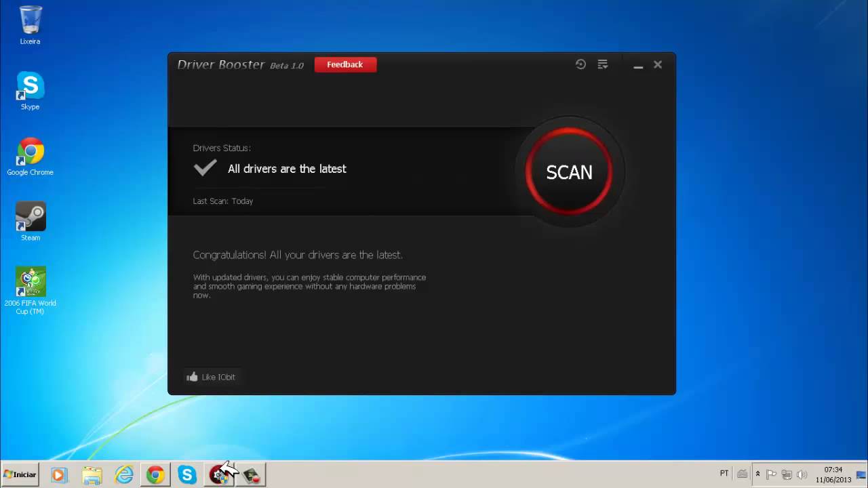Open the volume speaker tray icon
The image size is (868, 488).
[802, 474]
